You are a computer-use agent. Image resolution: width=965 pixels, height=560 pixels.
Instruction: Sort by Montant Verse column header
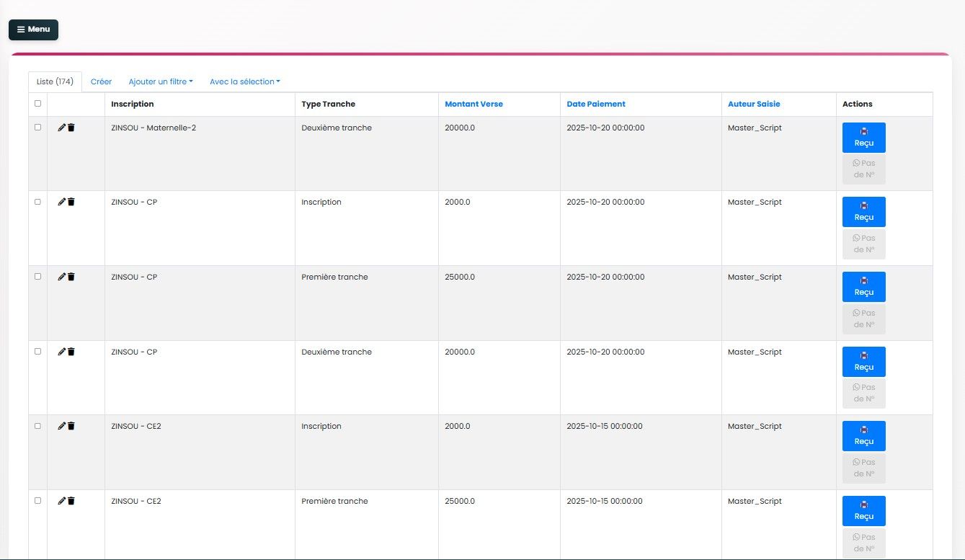[473, 105]
